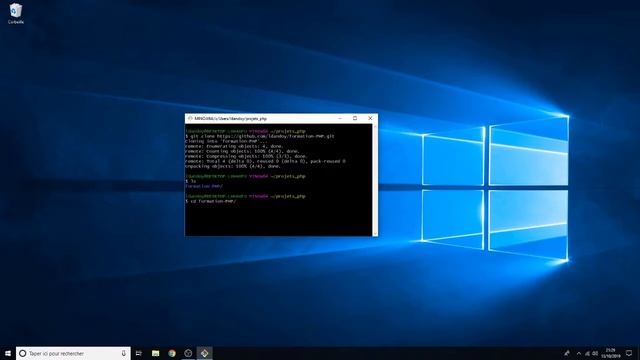
Task: Click the 'Cloning into' output line
Action: (226, 141)
